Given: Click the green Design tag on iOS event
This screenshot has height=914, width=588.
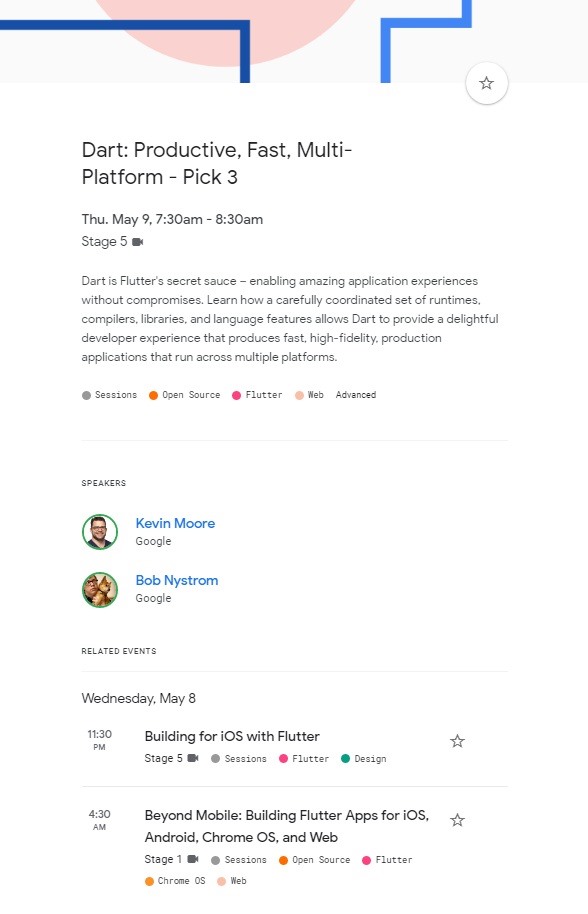Looking at the screenshot, I should click(x=364, y=758).
